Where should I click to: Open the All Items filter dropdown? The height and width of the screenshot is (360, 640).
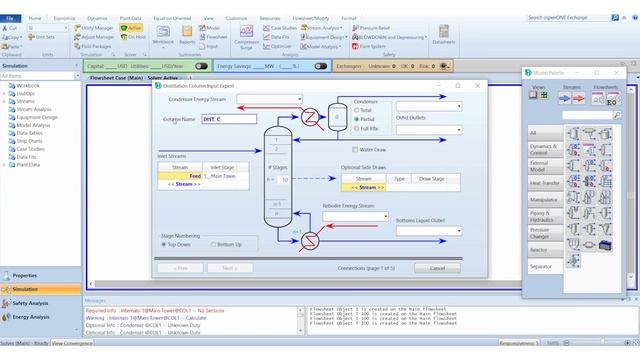tap(77, 76)
